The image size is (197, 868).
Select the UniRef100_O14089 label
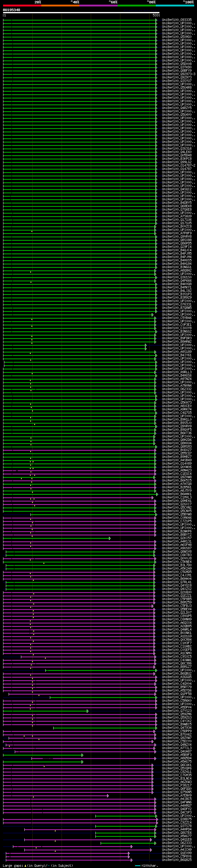pos(177,464)
